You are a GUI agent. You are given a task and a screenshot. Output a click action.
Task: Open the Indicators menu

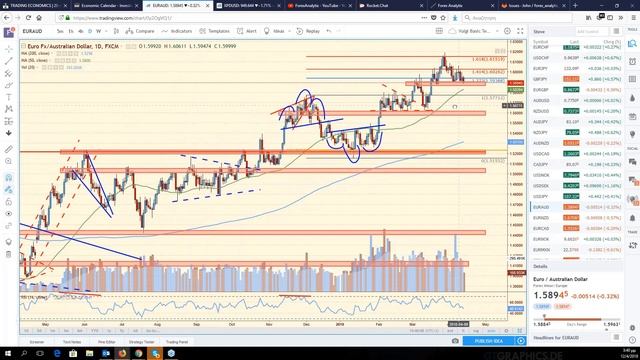[x=176, y=31]
